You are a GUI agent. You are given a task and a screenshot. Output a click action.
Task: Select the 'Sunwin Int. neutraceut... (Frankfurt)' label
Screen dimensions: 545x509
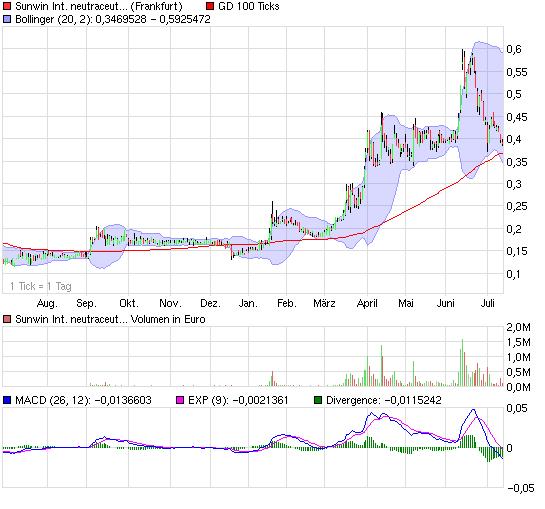coord(99,6)
